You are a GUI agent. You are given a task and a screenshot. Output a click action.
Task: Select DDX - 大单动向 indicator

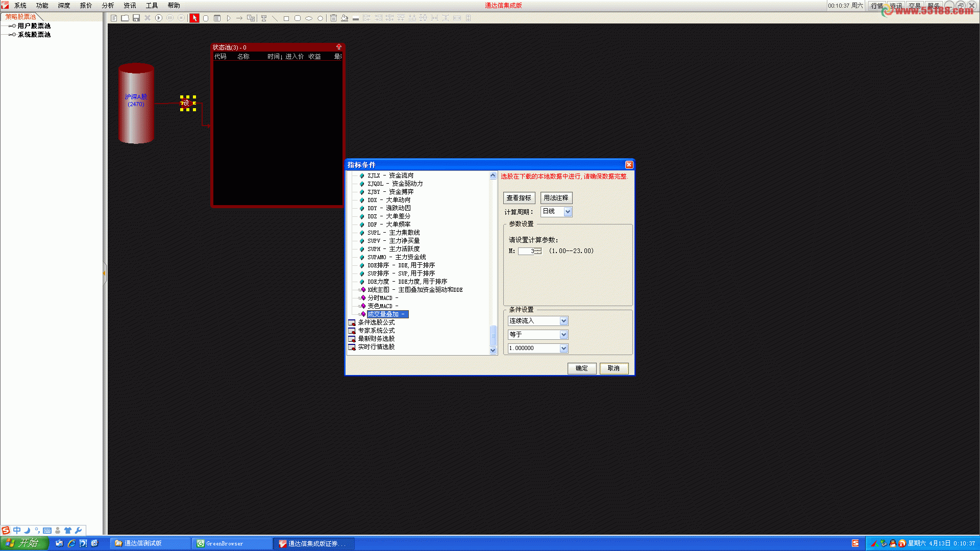click(389, 200)
